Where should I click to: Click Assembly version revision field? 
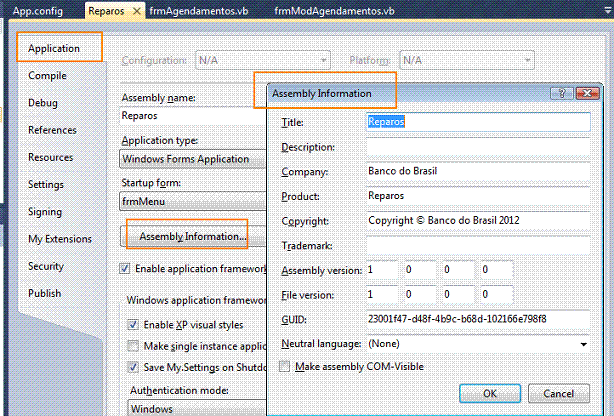[x=497, y=270]
